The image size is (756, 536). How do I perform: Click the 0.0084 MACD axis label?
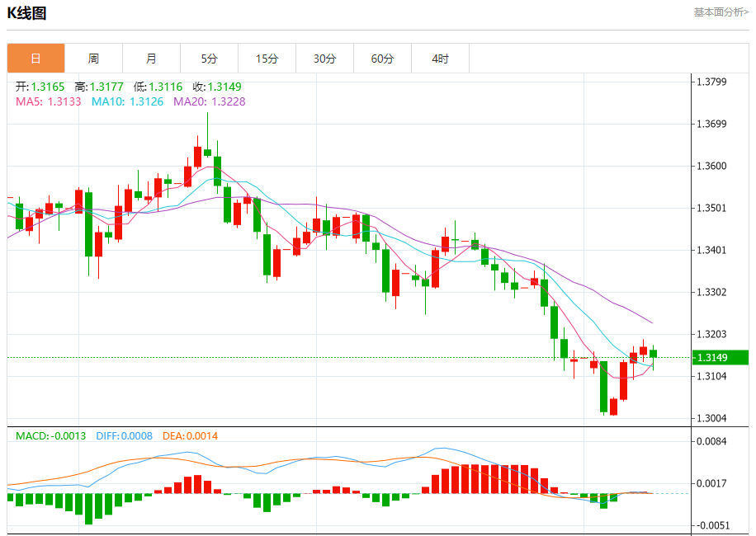click(711, 442)
